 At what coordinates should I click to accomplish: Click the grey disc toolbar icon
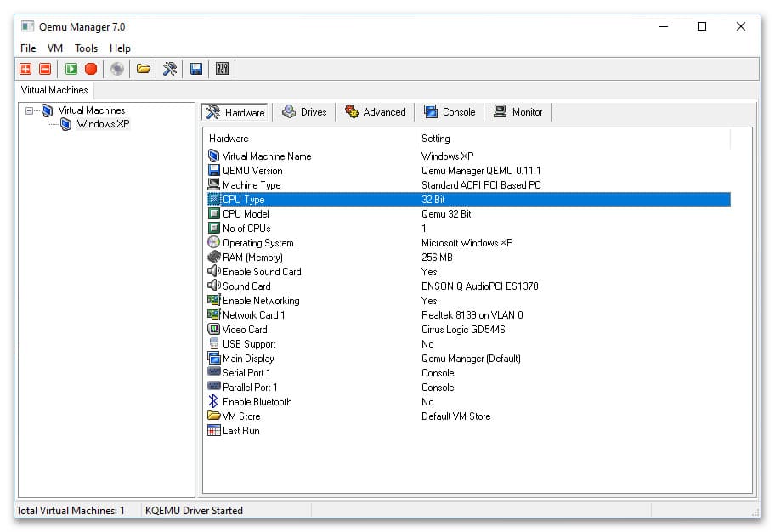117,69
